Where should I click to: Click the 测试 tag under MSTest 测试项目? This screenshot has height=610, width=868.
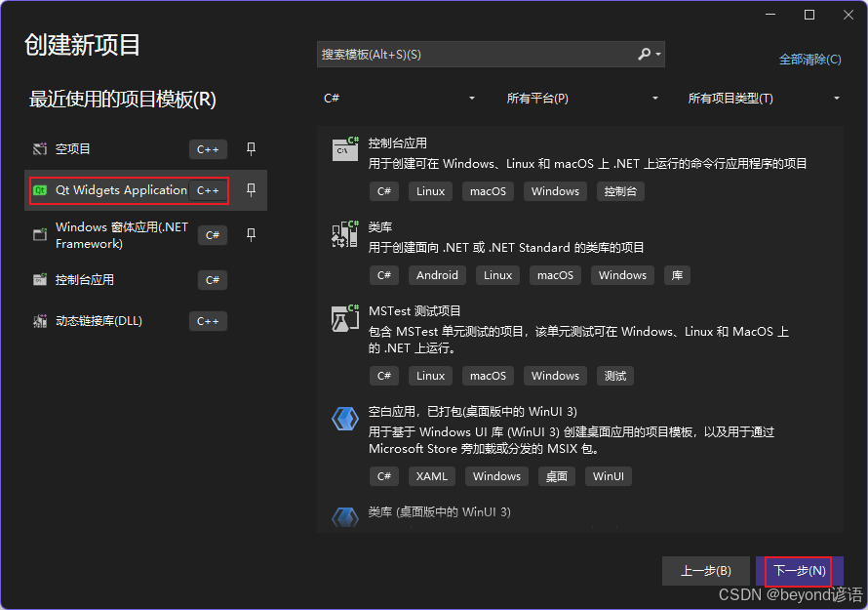click(x=615, y=376)
